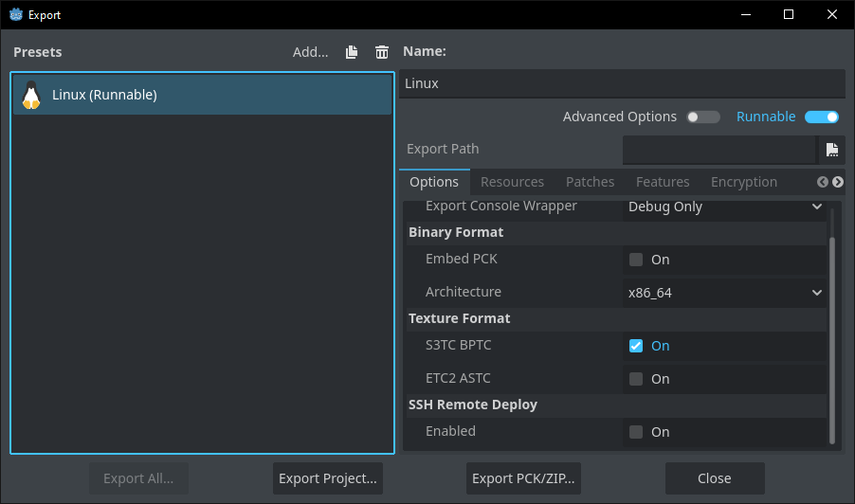Toggle the Advanced Options switch

click(x=703, y=117)
